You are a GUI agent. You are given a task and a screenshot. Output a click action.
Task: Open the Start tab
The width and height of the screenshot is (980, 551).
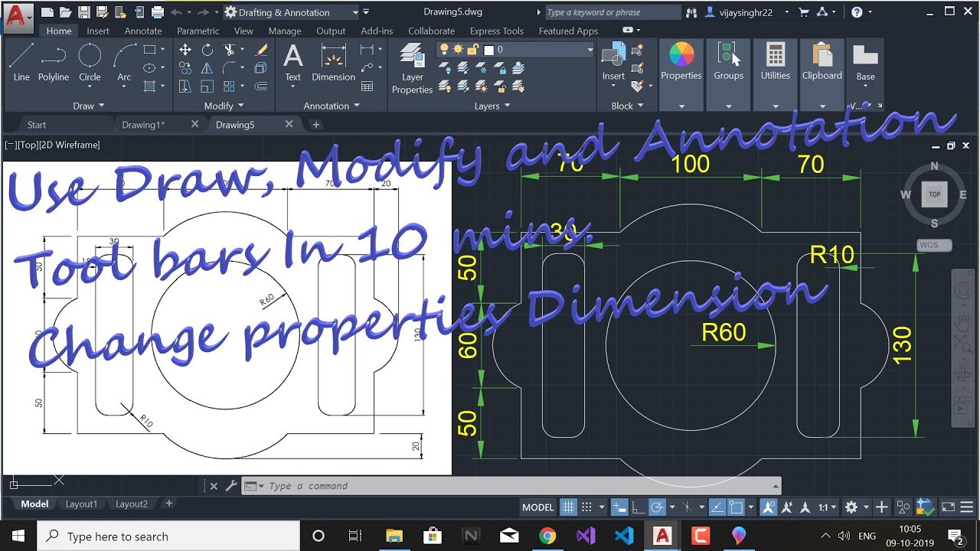point(37,125)
